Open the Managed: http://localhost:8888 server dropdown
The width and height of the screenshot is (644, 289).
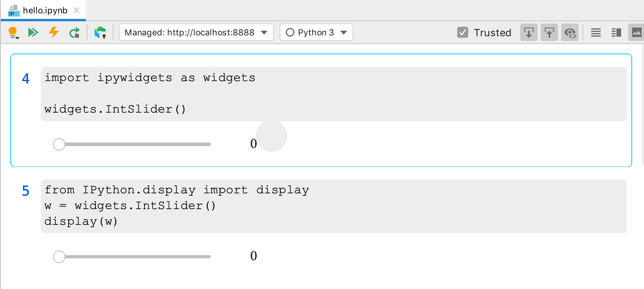click(196, 32)
